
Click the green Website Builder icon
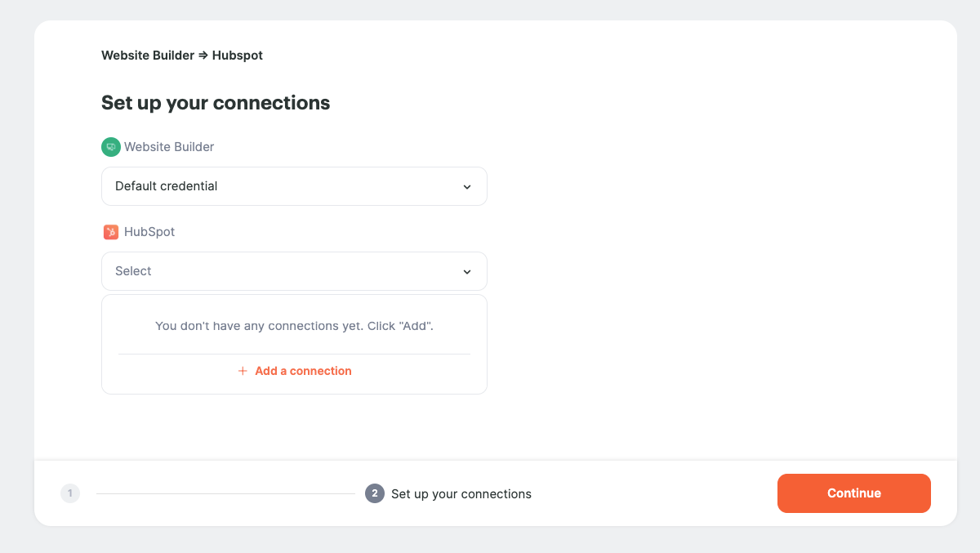[x=110, y=147]
